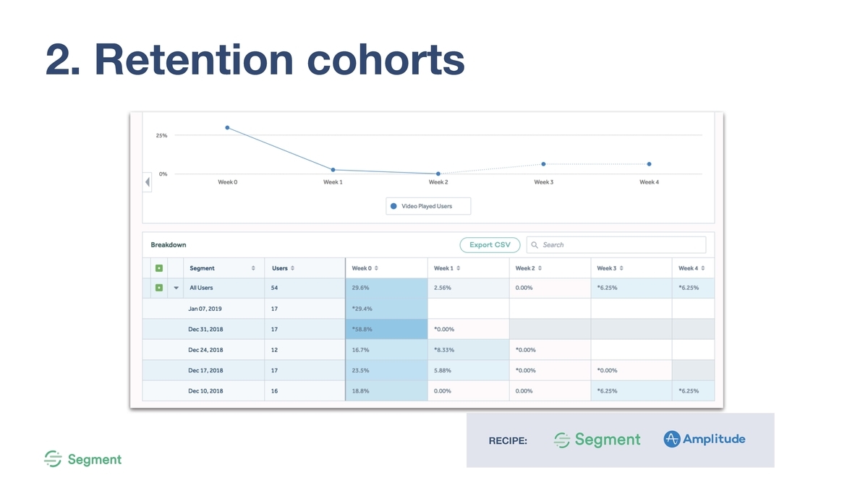
Task: Select the Dec 17, 2018 cohort row
Action: 428,370
